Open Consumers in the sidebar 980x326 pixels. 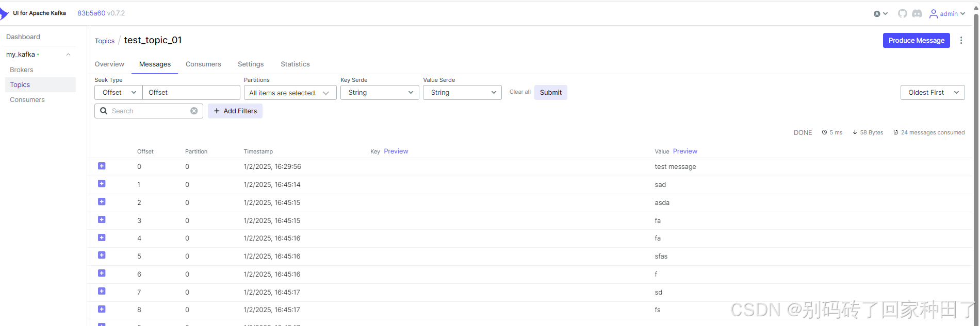tap(27, 100)
